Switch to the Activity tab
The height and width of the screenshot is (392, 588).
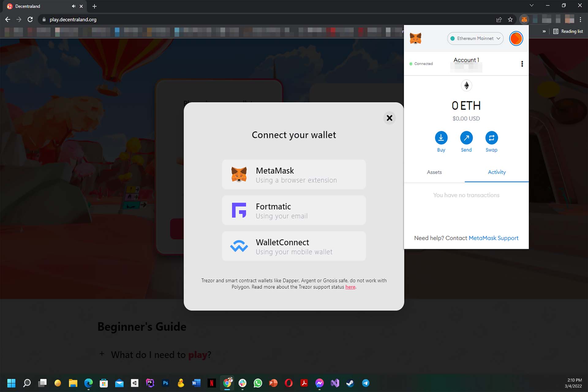pyautogui.click(x=497, y=172)
